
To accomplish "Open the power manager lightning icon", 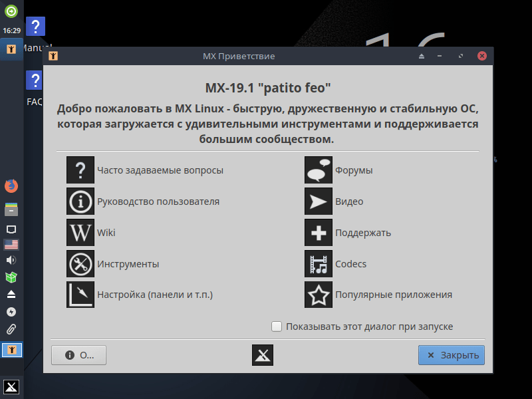I will coord(11,312).
